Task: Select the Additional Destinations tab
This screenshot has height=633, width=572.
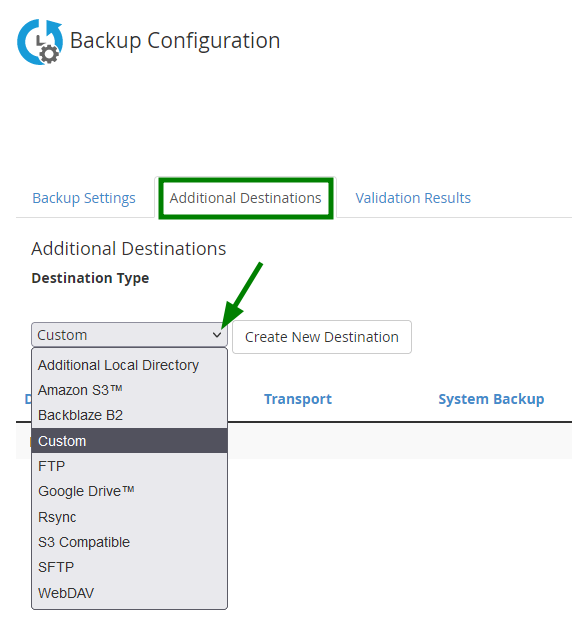Action: pos(245,198)
